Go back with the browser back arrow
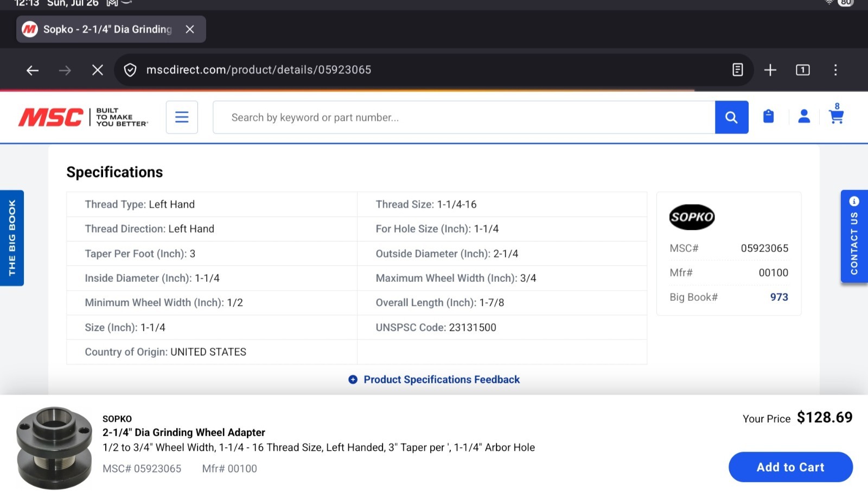The image size is (868, 499). point(33,70)
